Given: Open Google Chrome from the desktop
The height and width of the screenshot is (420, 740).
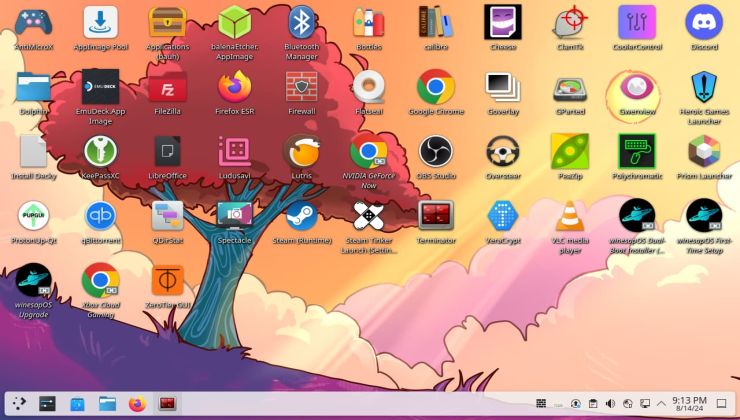Looking at the screenshot, I should (435, 88).
